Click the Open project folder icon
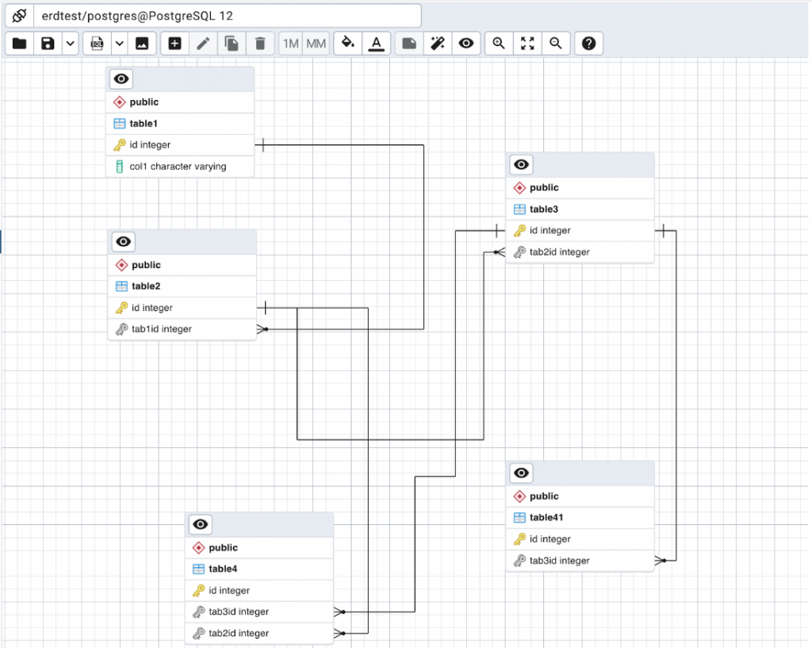This screenshot has width=812, height=648. coord(20,44)
